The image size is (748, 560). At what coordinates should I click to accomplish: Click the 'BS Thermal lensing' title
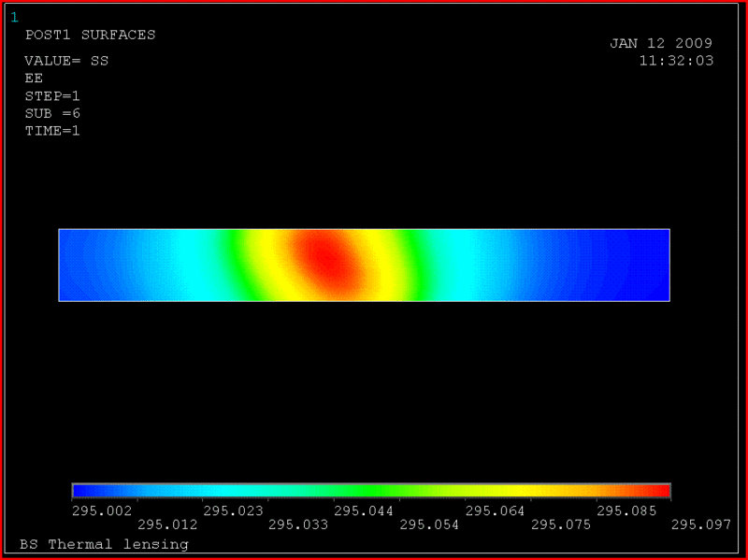pyautogui.click(x=104, y=544)
